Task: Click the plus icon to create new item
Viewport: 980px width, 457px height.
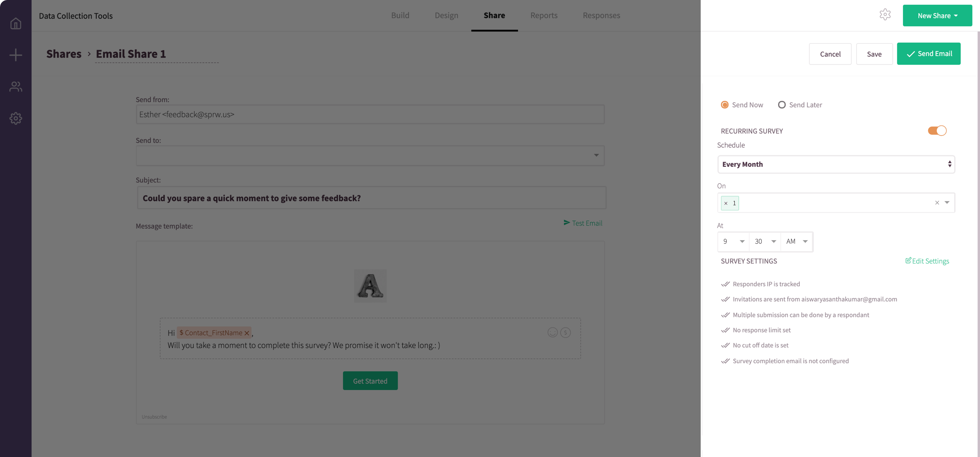Action: coord(15,55)
